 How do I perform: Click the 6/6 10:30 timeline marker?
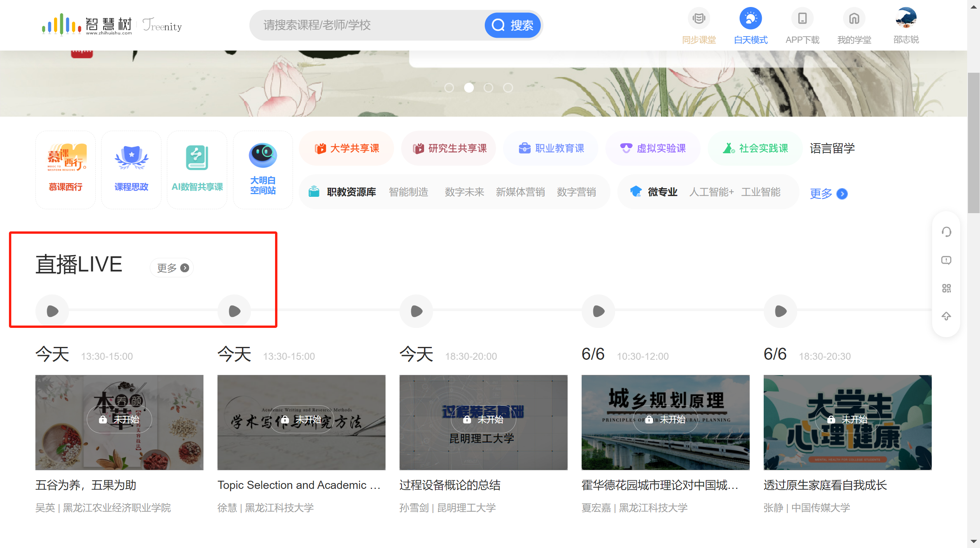[x=598, y=311]
